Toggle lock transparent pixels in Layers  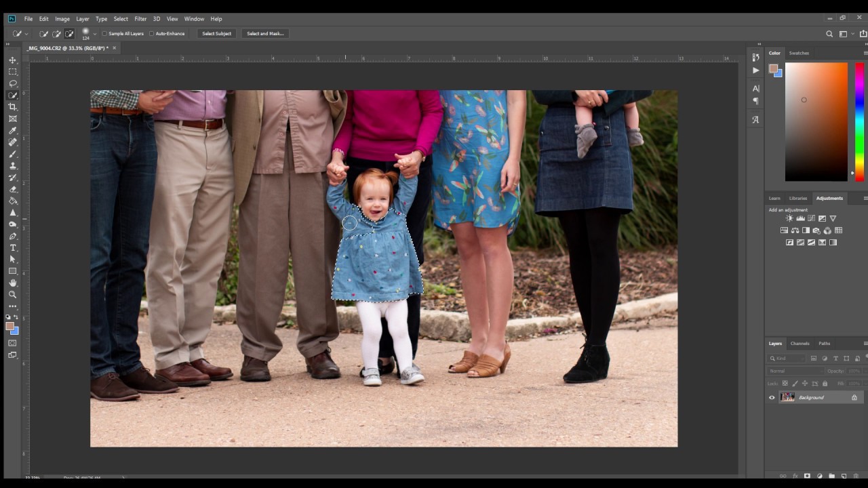coord(785,384)
